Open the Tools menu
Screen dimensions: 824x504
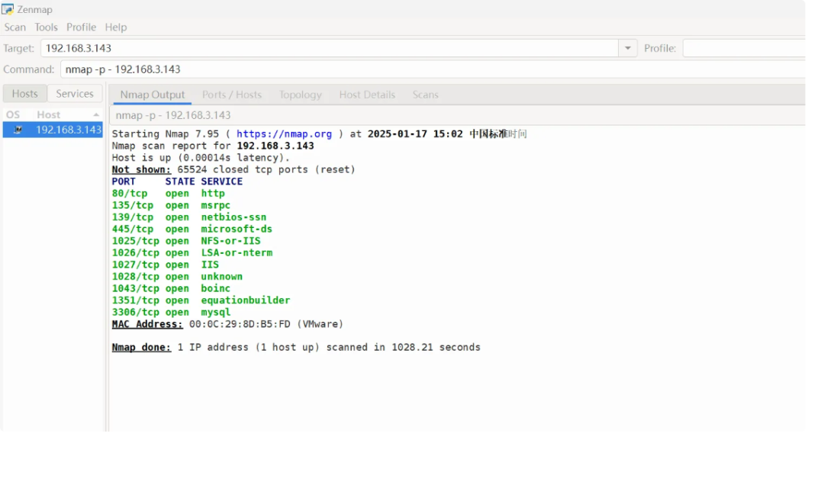[46, 27]
